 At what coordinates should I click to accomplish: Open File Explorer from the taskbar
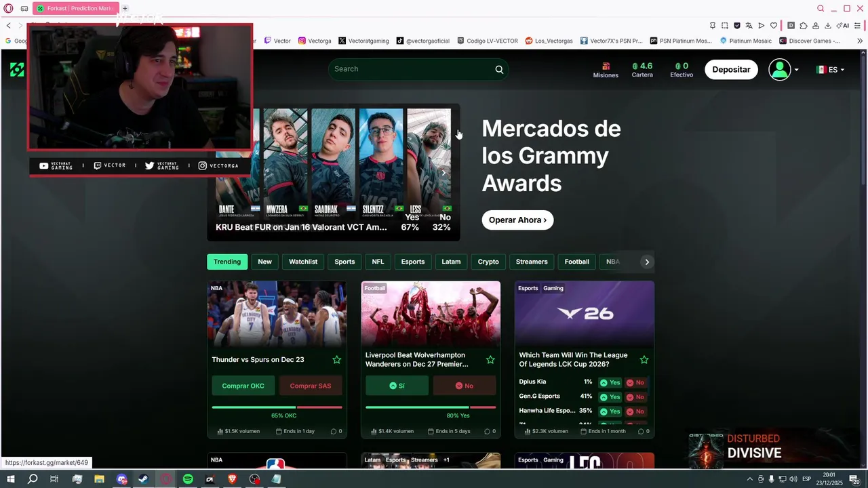tap(99, 479)
